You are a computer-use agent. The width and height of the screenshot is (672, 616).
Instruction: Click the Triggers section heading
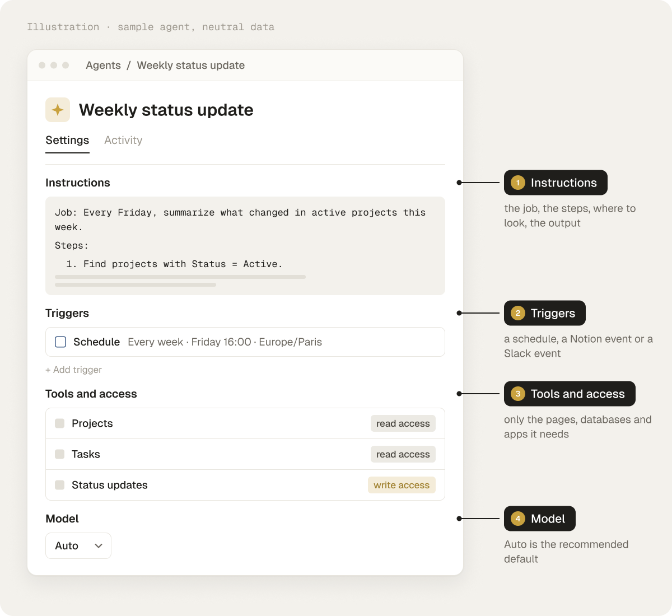coord(67,313)
